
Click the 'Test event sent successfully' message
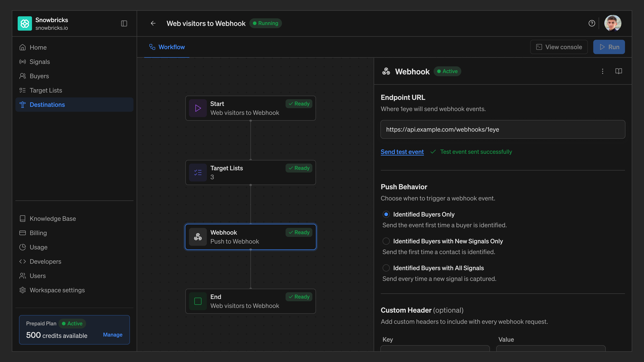(x=476, y=152)
